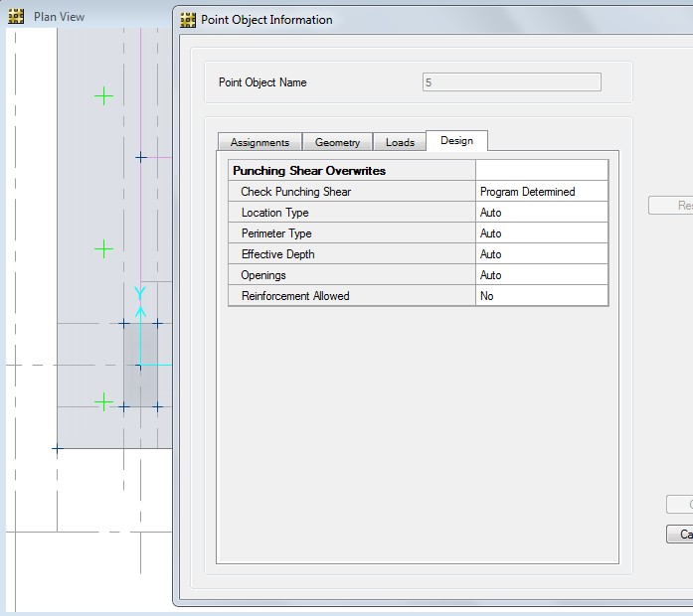Select the Check Punching Shear row label
This screenshot has height=616, width=693.
point(352,192)
